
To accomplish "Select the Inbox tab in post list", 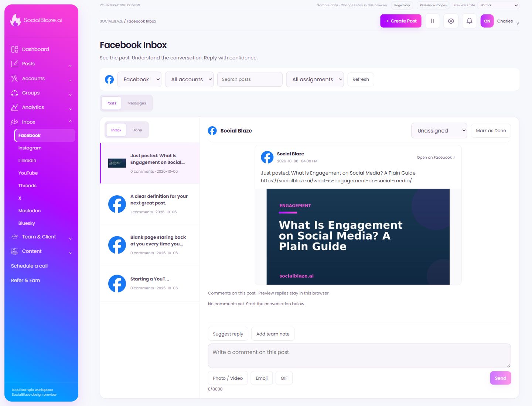I will (x=116, y=130).
